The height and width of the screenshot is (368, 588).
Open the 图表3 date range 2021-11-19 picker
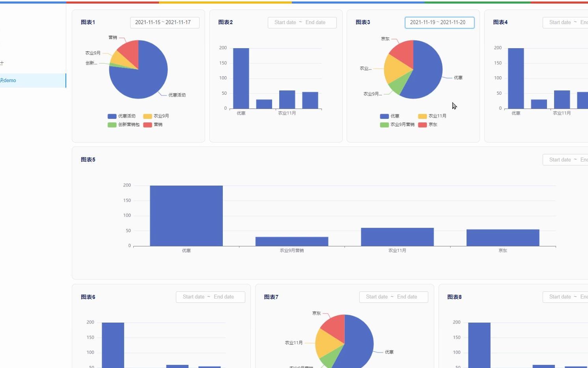pos(439,23)
